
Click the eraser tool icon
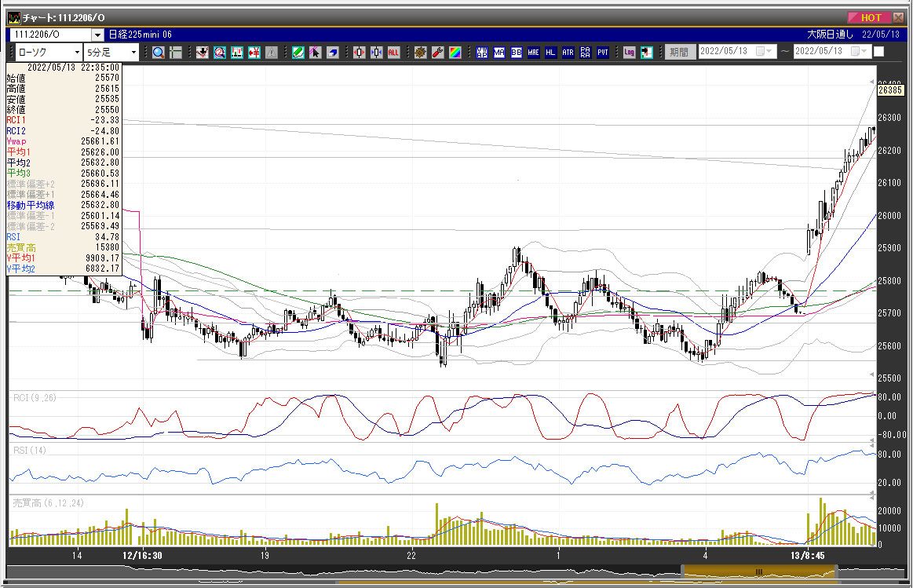tap(333, 53)
